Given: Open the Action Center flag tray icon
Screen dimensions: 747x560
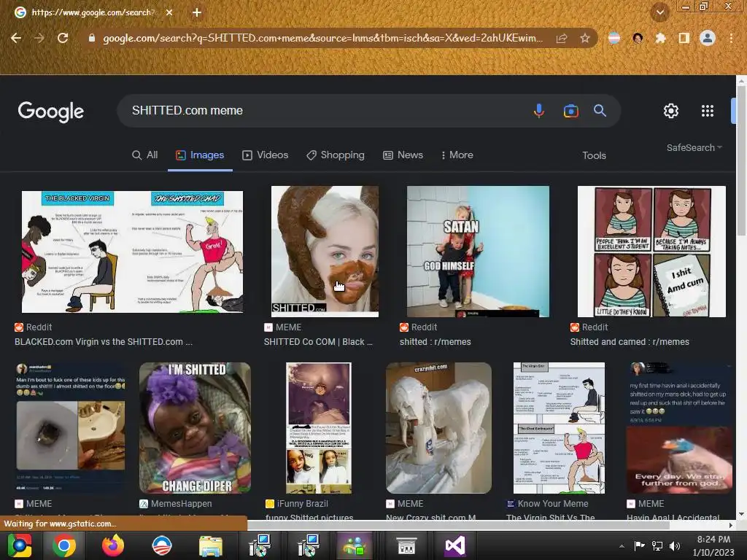Looking at the screenshot, I should click(639, 546).
